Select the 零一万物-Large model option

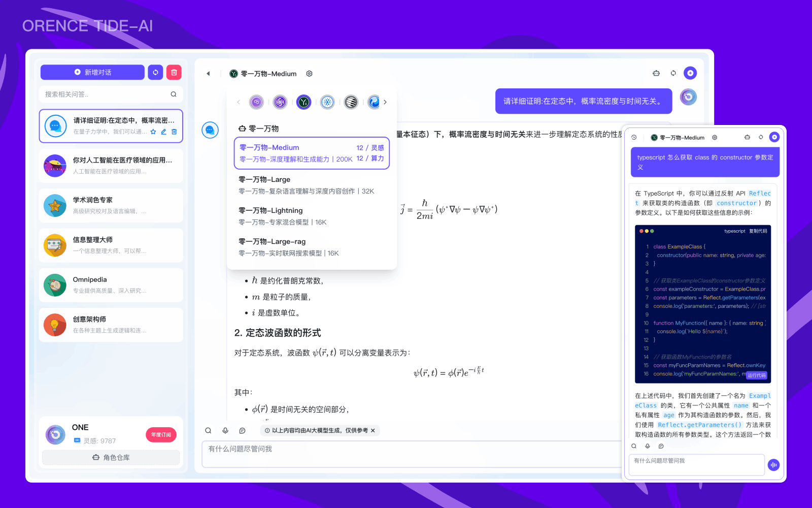point(312,185)
